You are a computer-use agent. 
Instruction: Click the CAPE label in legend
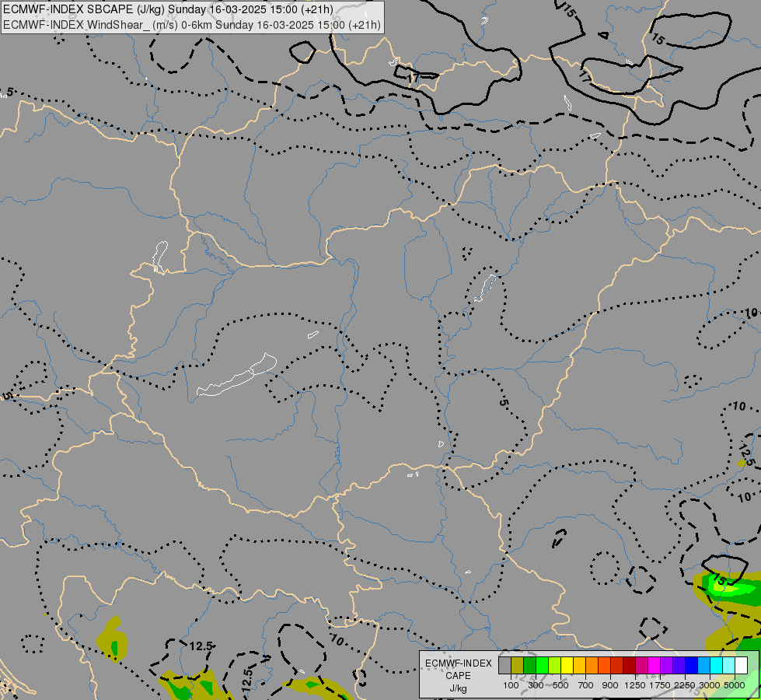tap(458, 676)
